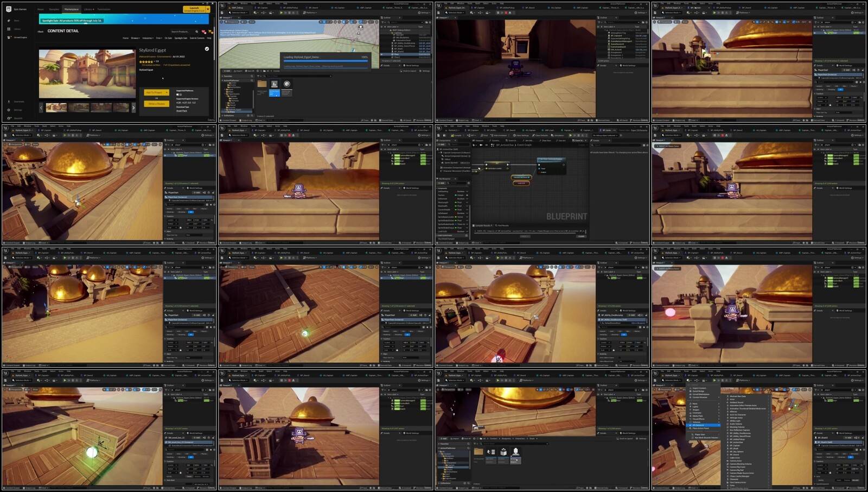This screenshot has width=868, height=492.
Task: Click the Spotlight Sale banner in the launcher
Action: click(124, 19)
